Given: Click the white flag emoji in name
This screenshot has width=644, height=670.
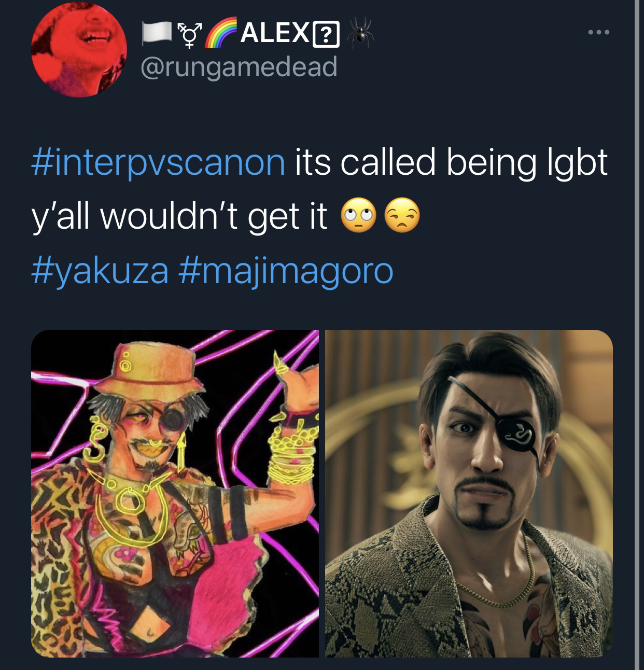Looking at the screenshot, I should click(157, 33).
